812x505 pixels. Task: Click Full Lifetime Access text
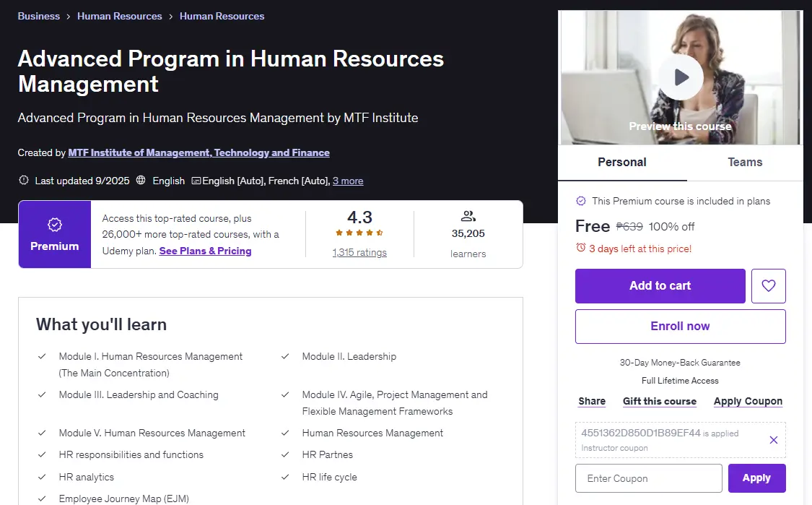pyautogui.click(x=680, y=381)
